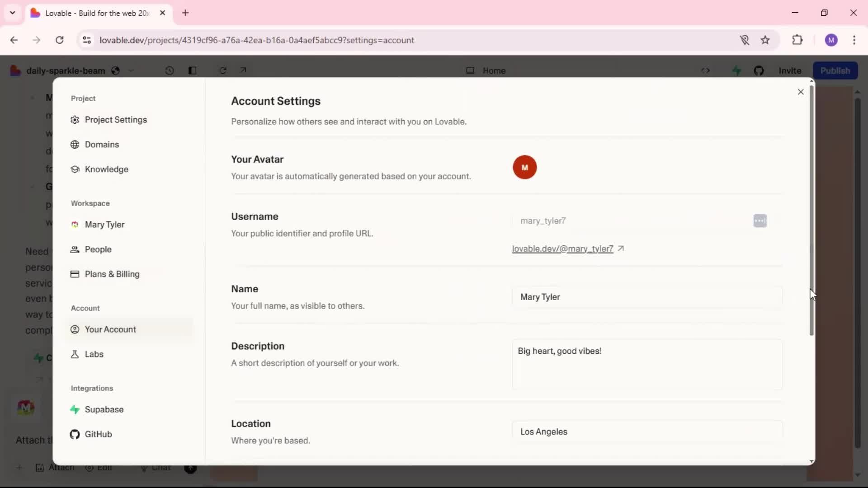The image size is (868, 488).
Task: Close the Lovable browser tab
Action: coord(162,13)
